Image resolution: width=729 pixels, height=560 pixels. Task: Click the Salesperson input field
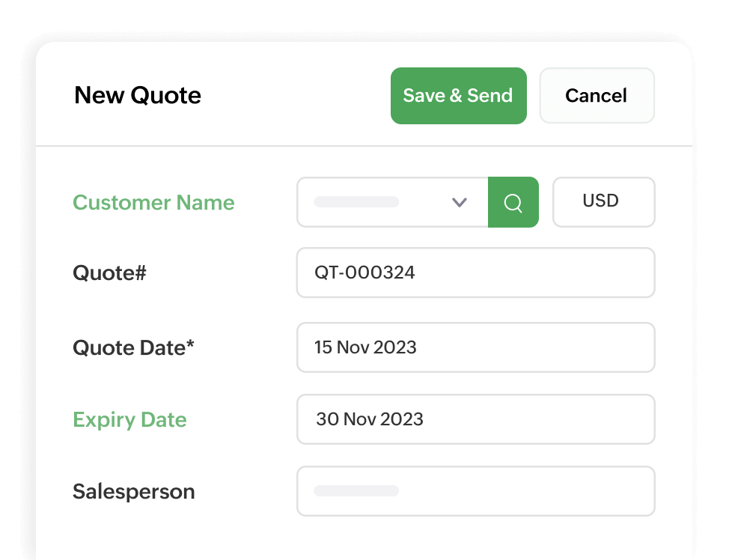[x=476, y=491]
